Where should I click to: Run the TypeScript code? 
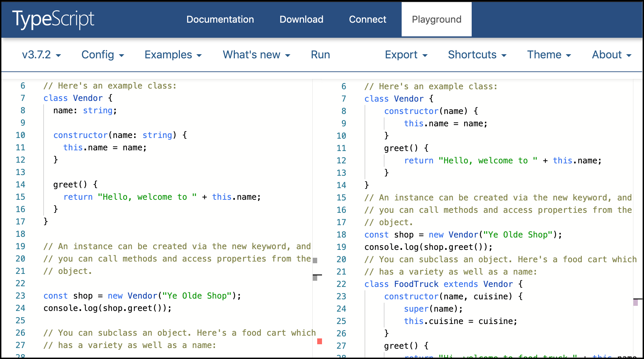pyautogui.click(x=320, y=55)
